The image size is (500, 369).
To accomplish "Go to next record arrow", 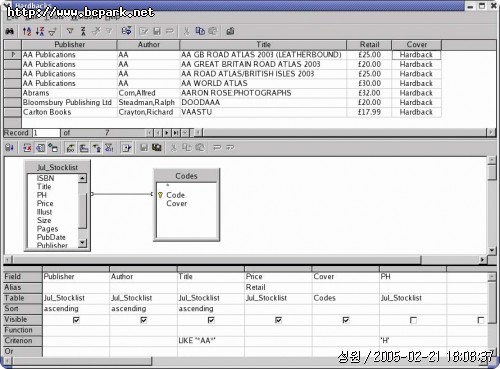I will click(167, 133).
